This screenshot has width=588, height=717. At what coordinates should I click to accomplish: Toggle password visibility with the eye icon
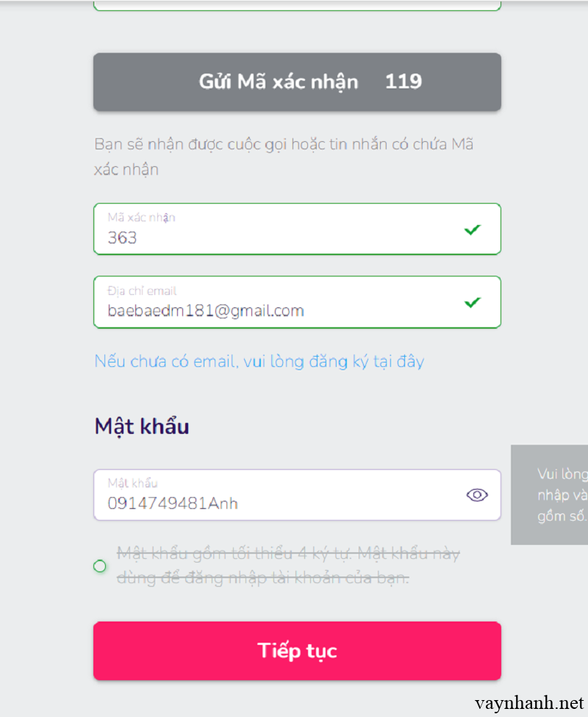tap(477, 495)
